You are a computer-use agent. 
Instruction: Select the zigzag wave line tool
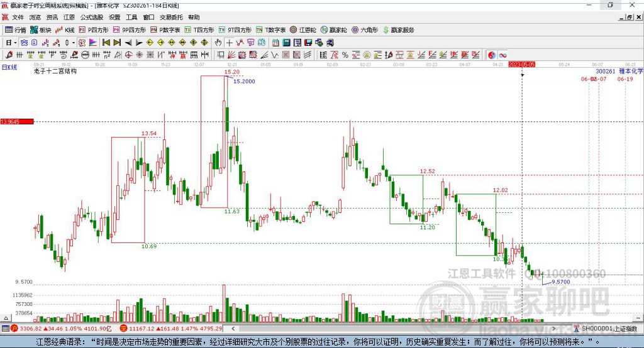pyautogui.click(x=274, y=55)
